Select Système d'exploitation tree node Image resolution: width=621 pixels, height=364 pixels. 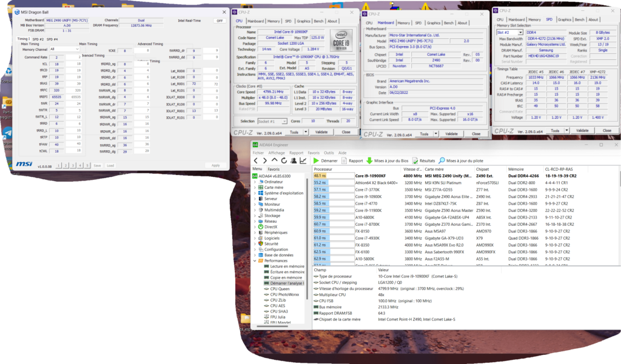tap(284, 193)
